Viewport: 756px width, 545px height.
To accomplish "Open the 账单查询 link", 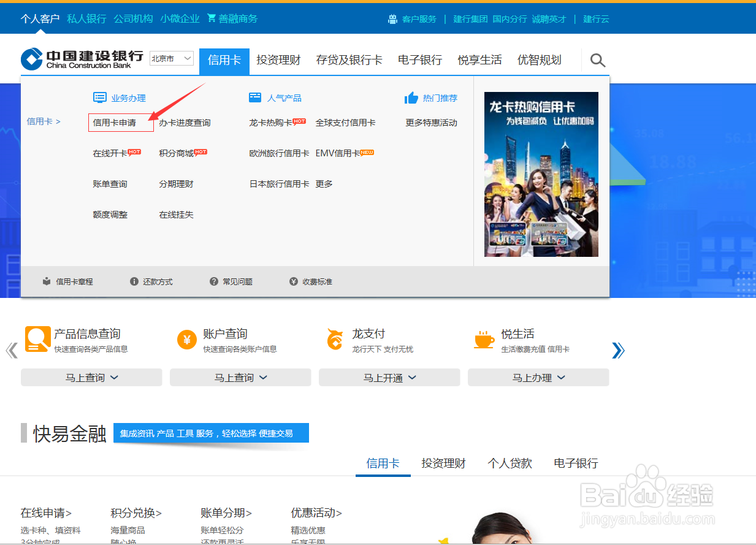I will click(x=110, y=184).
